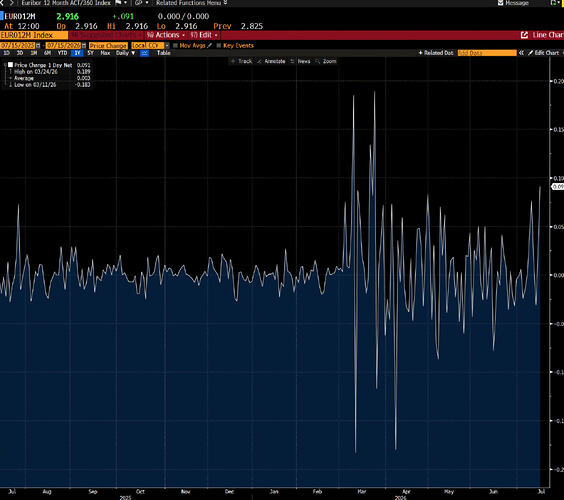
Task: Click the start date calendar icon
Action: pos(38,46)
